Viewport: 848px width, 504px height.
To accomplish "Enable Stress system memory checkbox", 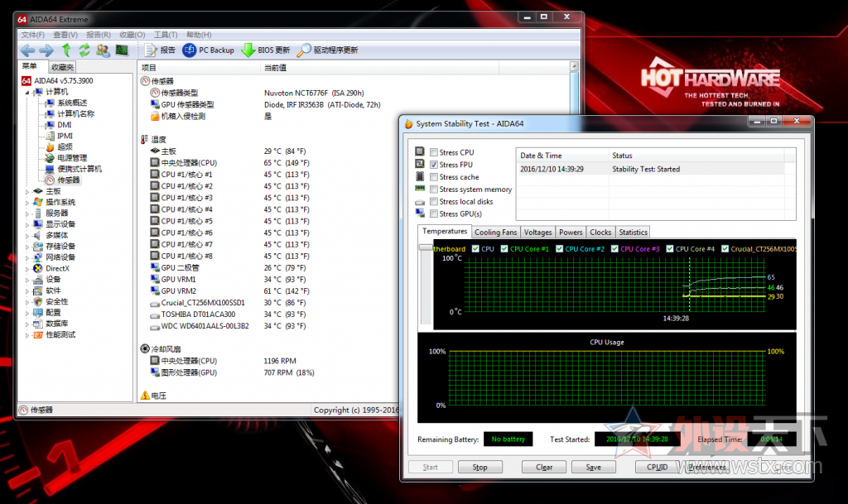I will click(434, 190).
